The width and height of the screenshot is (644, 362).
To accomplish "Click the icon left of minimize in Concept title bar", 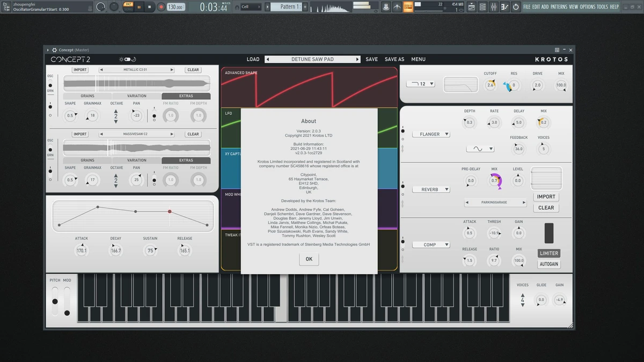I will 557,50.
